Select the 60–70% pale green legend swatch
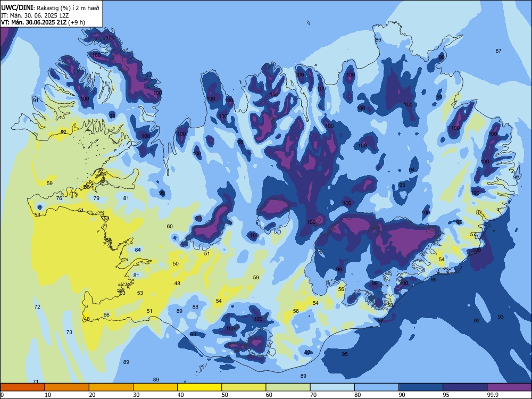Screen dimensions: 532x399 click(288, 387)
